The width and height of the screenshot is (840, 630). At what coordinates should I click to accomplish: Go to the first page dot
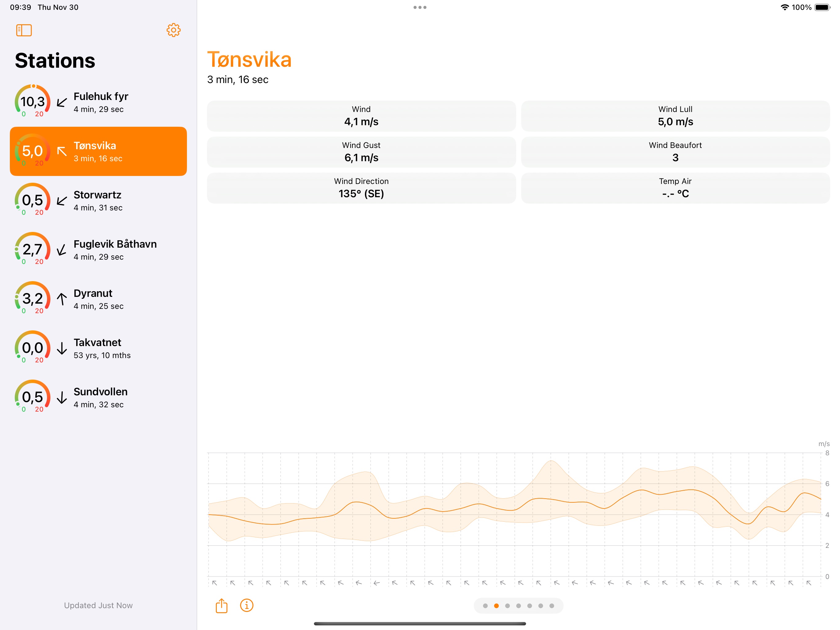pyautogui.click(x=485, y=606)
